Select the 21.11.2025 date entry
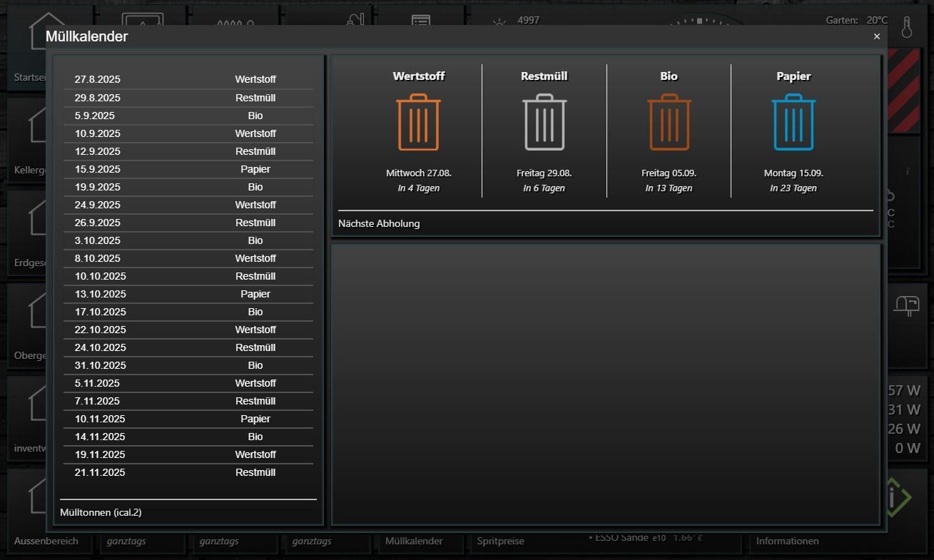Viewport: 934px width, 560px height. (100, 472)
